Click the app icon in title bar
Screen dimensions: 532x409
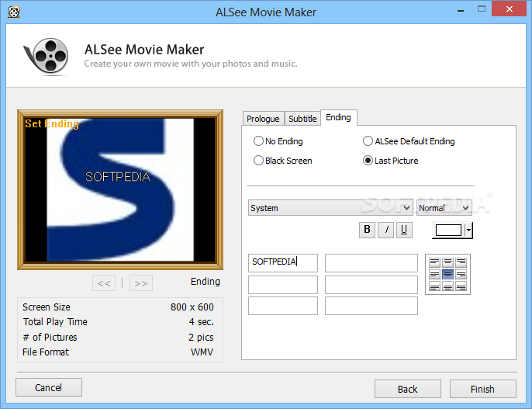pos(14,12)
